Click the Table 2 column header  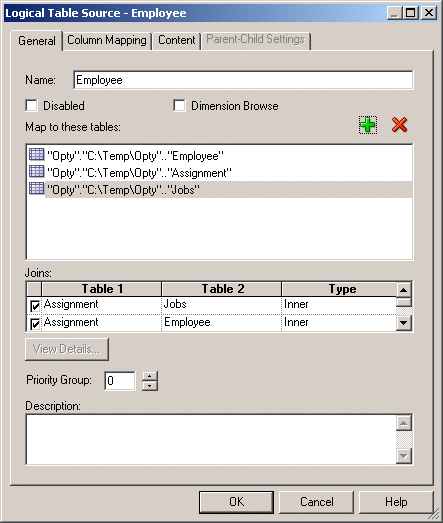[x=222, y=289]
